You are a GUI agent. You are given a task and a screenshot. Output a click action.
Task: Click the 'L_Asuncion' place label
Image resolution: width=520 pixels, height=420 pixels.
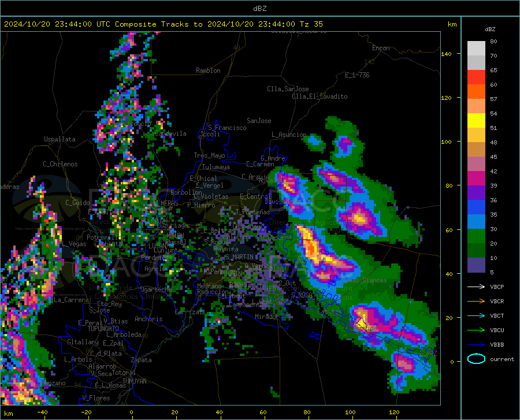(x=289, y=135)
